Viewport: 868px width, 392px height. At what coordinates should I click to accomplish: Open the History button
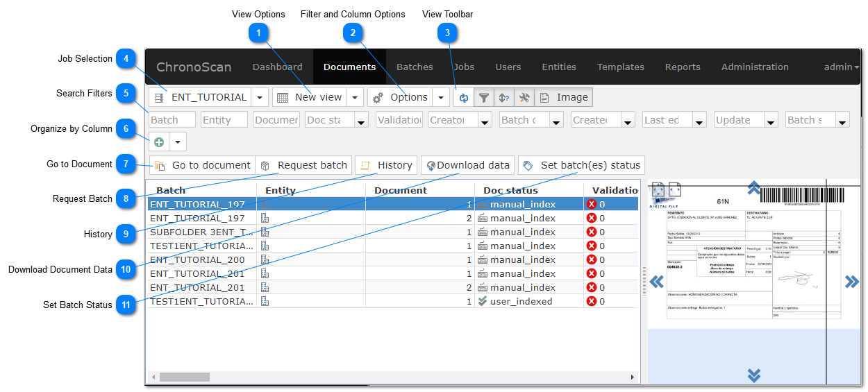tap(386, 165)
